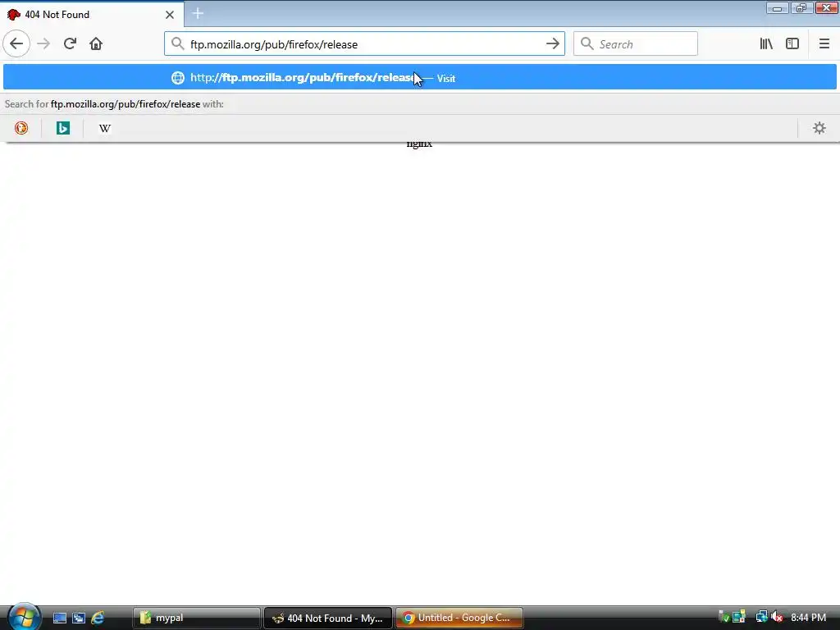Open the home page
This screenshot has width=840, height=630.
96,44
